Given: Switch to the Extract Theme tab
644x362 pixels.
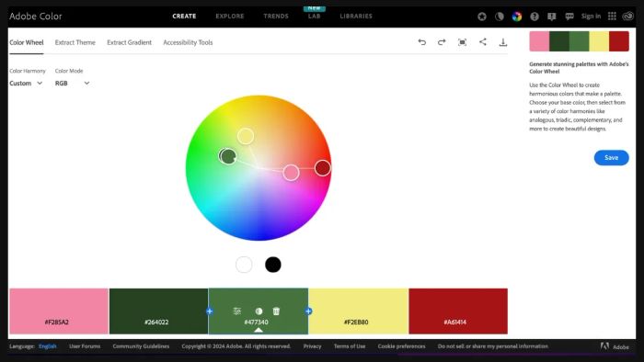Looking at the screenshot, I should [x=75, y=42].
